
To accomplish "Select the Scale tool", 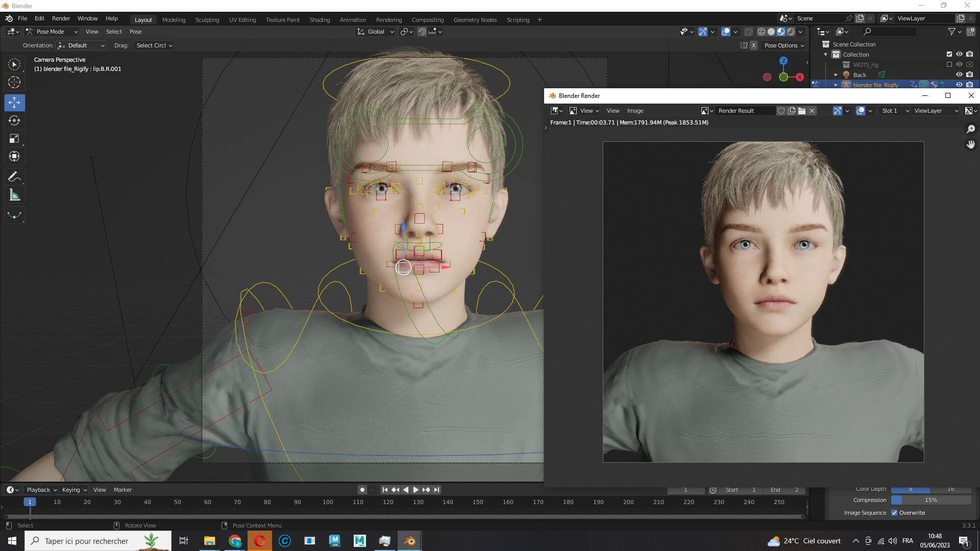I will click(x=14, y=138).
